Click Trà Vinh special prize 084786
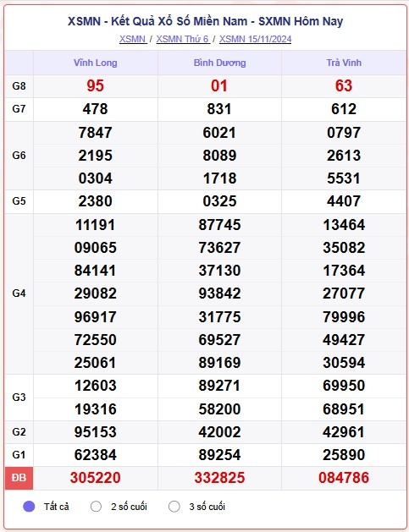The width and height of the screenshot is (409, 532). pyautogui.click(x=344, y=478)
